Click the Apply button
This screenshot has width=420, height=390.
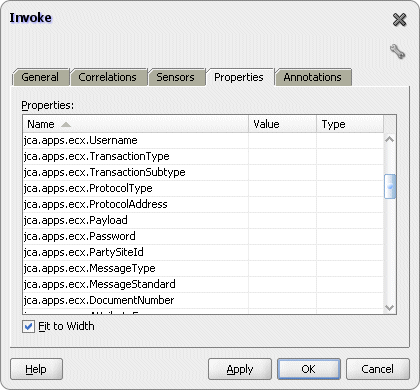pyautogui.click(x=240, y=369)
